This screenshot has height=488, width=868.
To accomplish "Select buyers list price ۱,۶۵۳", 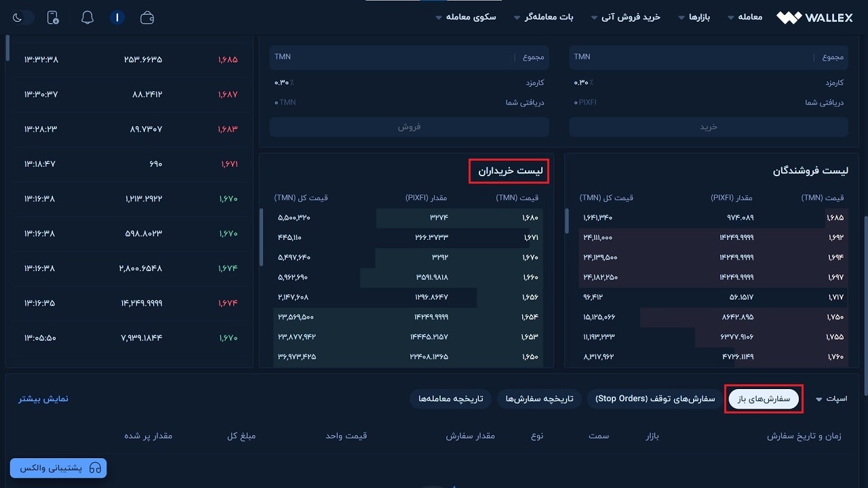I will click(x=531, y=336).
